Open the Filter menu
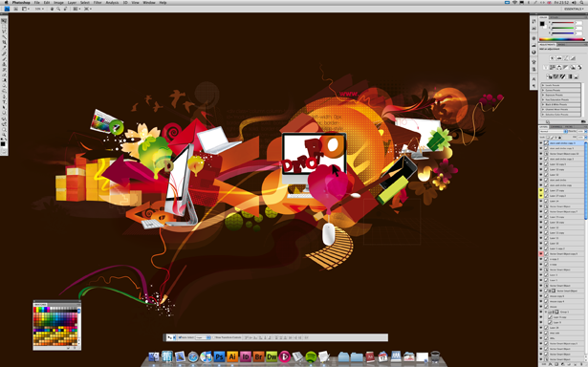Screen dimensions: 588x367 point(98,3)
